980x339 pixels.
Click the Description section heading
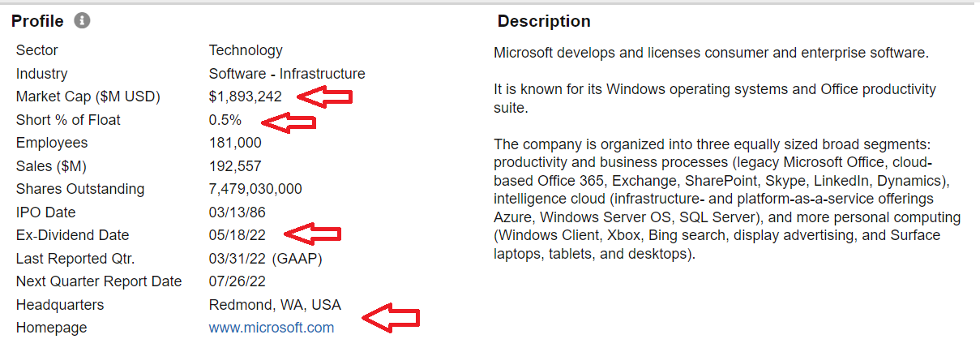click(544, 21)
